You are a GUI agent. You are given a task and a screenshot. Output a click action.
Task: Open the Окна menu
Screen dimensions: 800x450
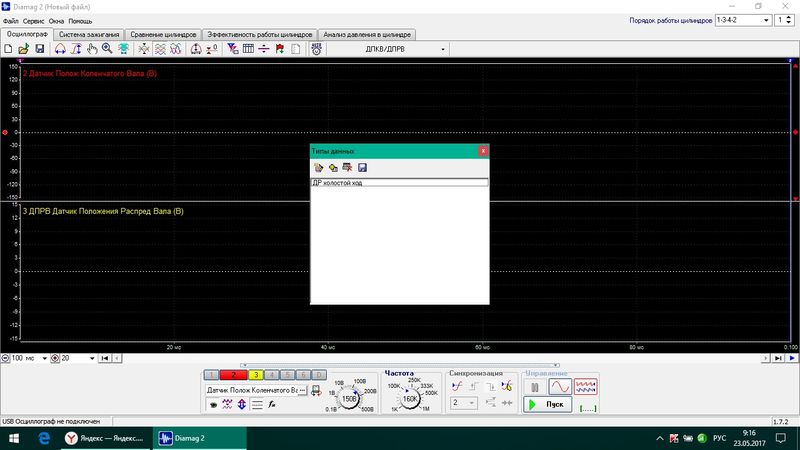56,21
